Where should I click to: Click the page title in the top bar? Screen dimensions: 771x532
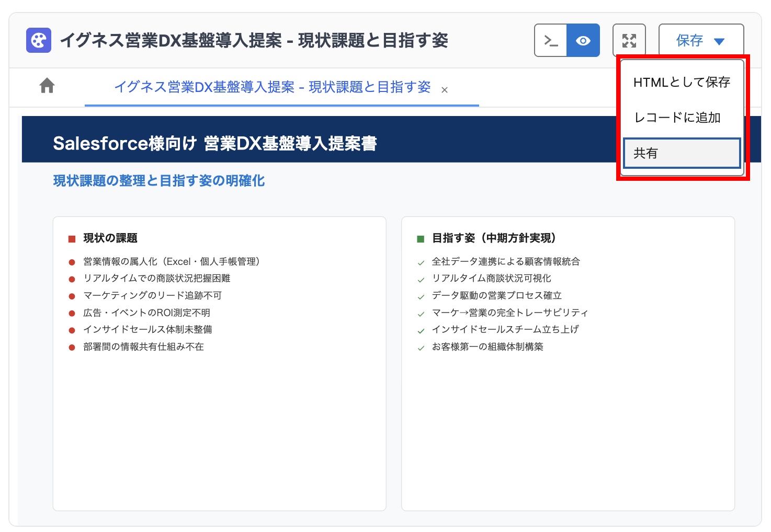click(254, 40)
